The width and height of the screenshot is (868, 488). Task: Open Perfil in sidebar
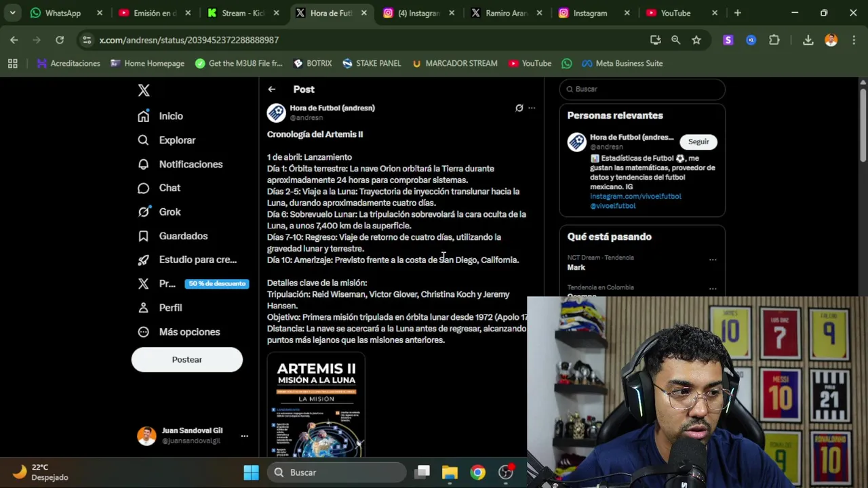pyautogui.click(x=160, y=308)
